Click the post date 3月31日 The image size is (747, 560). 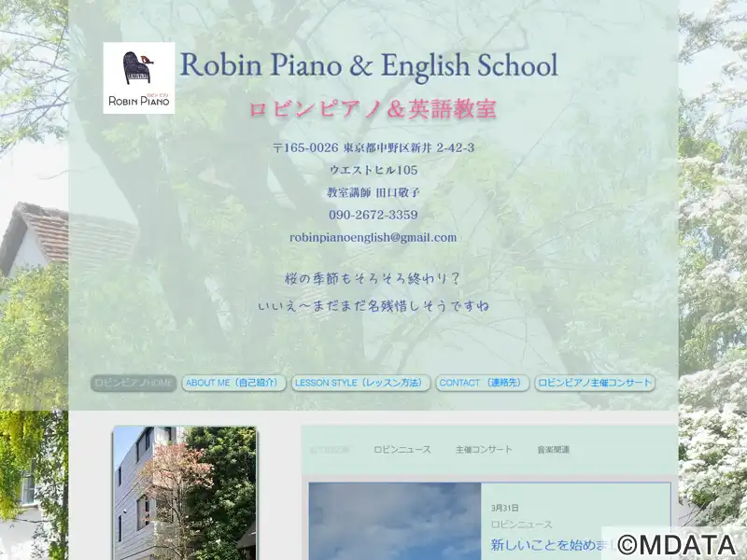[x=505, y=508]
